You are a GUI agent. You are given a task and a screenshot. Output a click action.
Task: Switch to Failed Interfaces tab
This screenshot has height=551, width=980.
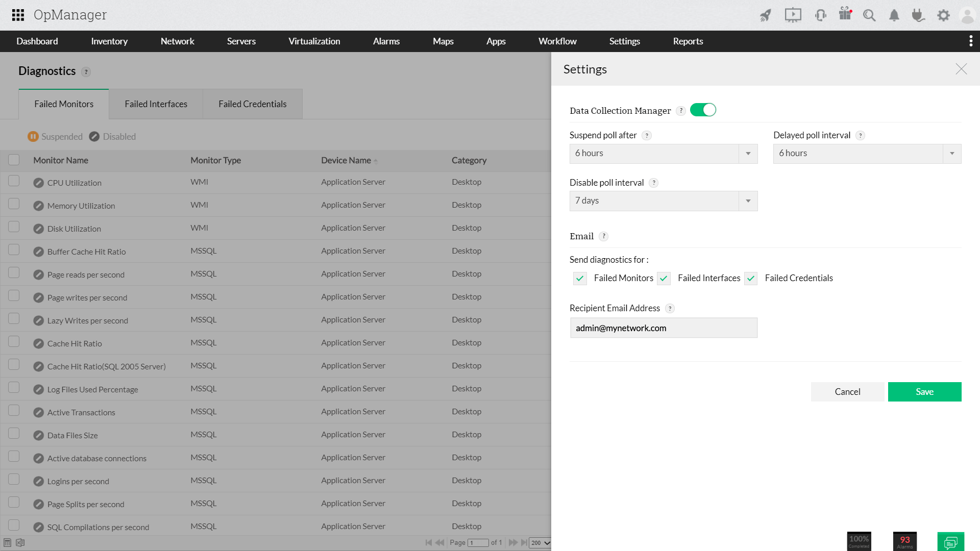point(156,104)
